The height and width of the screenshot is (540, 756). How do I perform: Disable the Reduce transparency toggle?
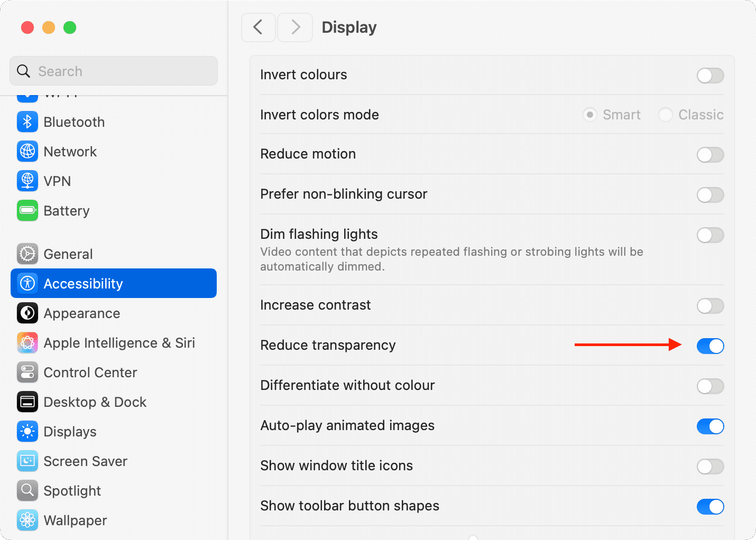tap(710, 346)
